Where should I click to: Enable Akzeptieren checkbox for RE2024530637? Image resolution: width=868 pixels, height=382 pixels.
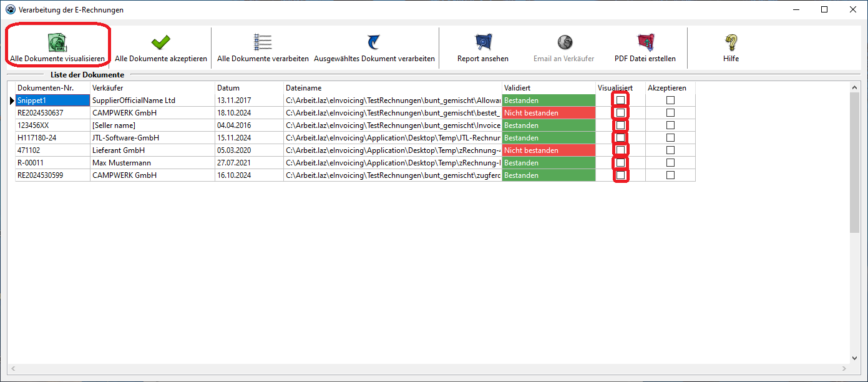coord(670,113)
